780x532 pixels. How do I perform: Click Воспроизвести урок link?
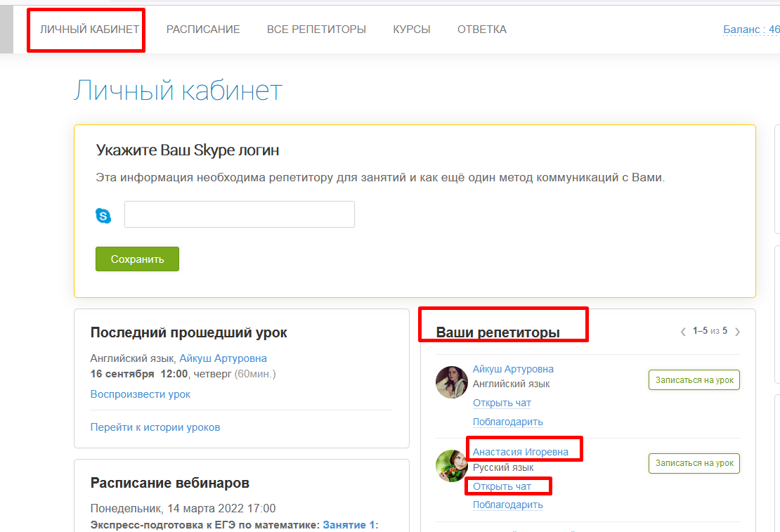coord(141,394)
